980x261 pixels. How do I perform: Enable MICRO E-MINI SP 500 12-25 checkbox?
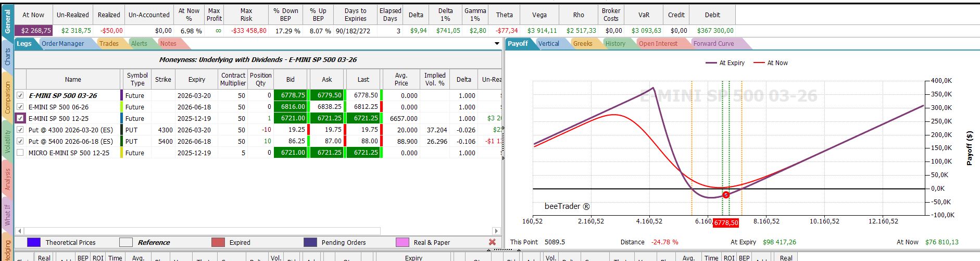[20, 153]
